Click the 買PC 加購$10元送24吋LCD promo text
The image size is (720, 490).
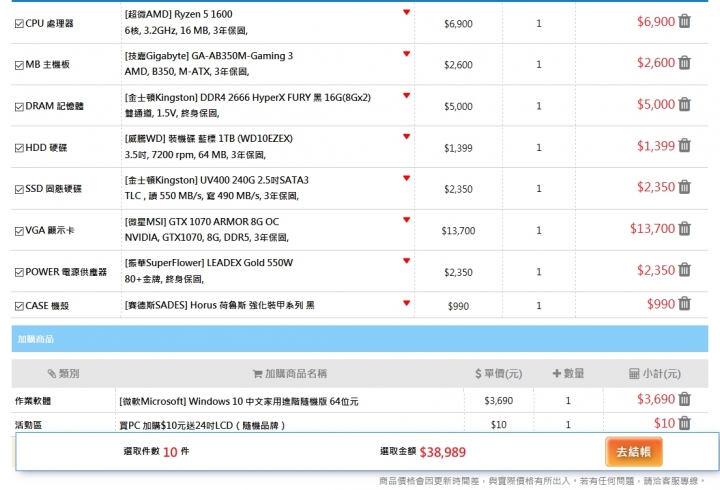coord(202,425)
